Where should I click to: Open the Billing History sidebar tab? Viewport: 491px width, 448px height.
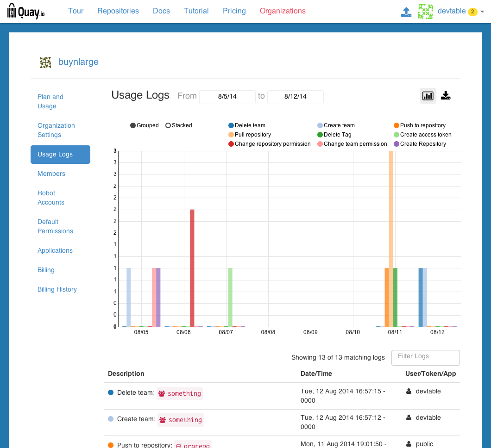(60, 289)
